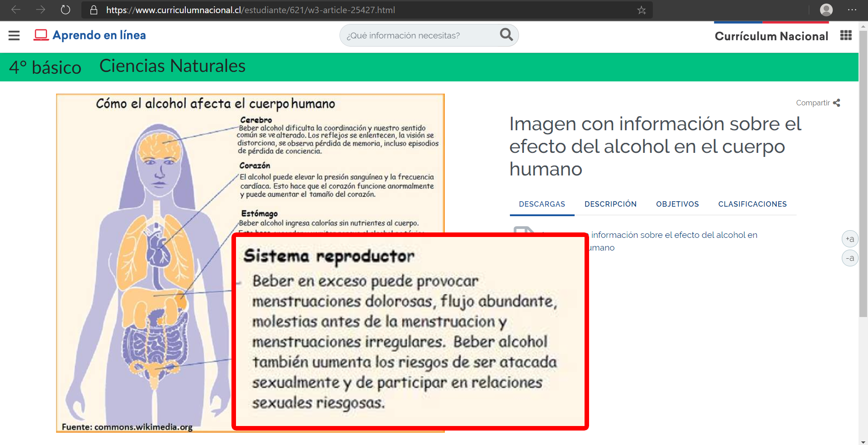
Task: Increase font size with +a button
Action: [850, 239]
